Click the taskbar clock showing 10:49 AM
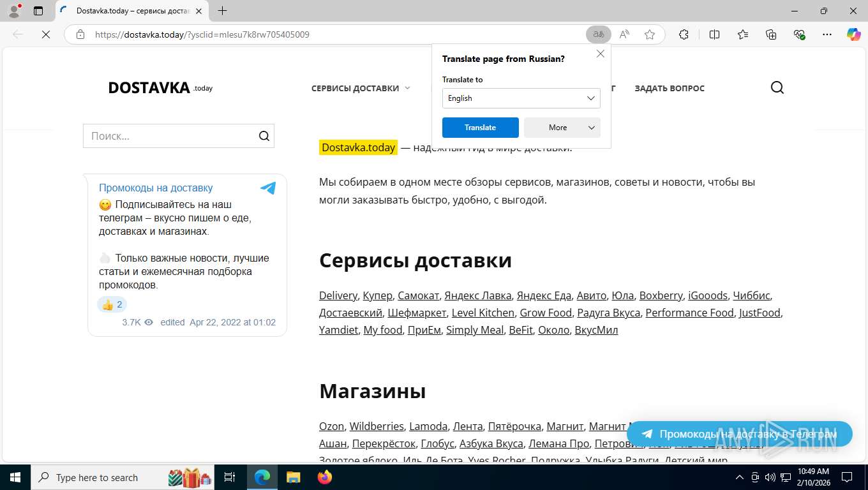The width and height of the screenshot is (868, 490). 813,477
